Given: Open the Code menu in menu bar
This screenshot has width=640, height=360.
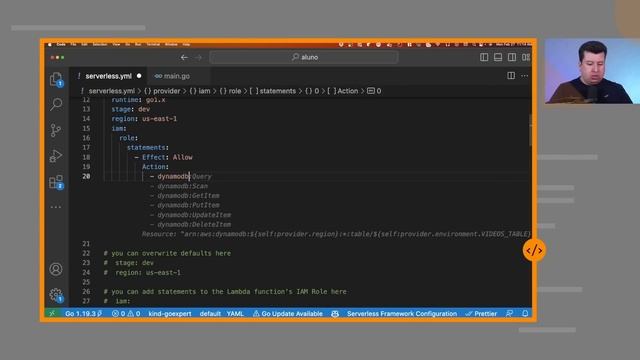Looking at the screenshot, I should pyautogui.click(x=61, y=44).
